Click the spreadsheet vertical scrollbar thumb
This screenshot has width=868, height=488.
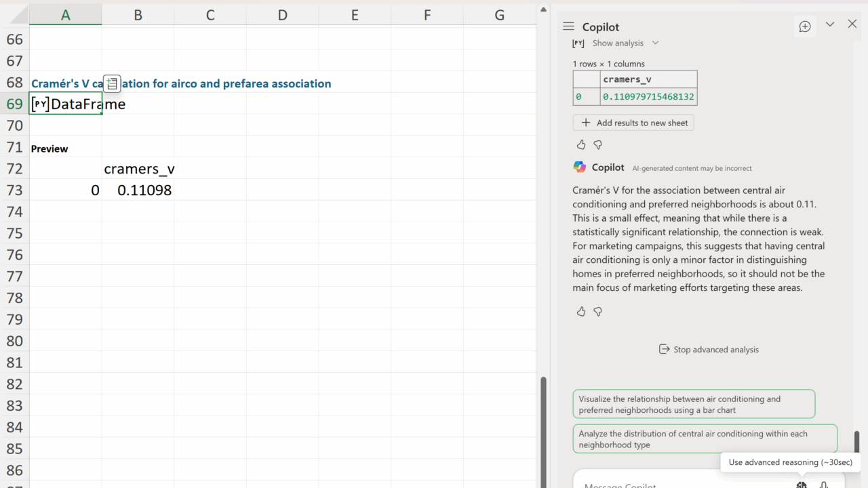pos(543,427)
